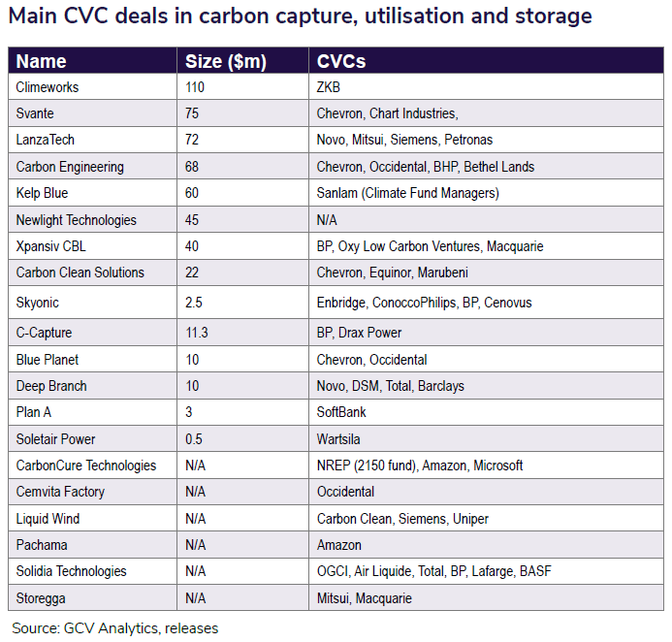Click the Carbon Clean Solutions cell

[x=80, y=273]
